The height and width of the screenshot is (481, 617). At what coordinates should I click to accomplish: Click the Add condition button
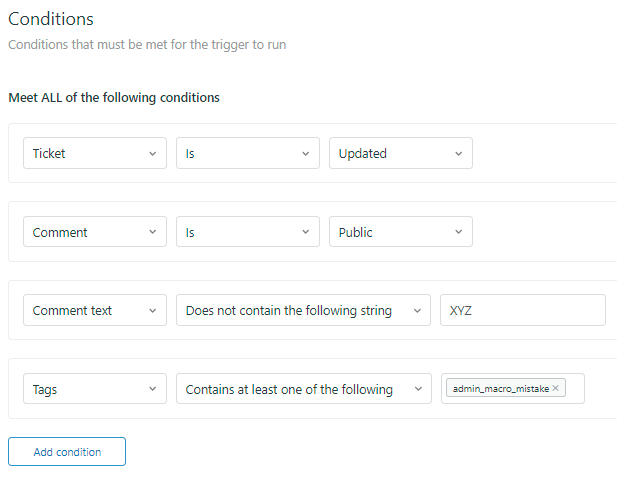click(67, 452)
